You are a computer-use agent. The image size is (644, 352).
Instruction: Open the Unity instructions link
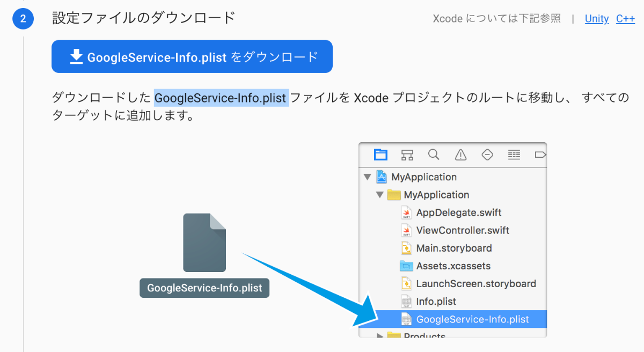point(596,19)
